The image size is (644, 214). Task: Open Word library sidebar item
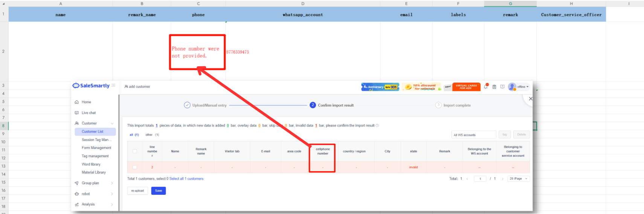point(91,164)
